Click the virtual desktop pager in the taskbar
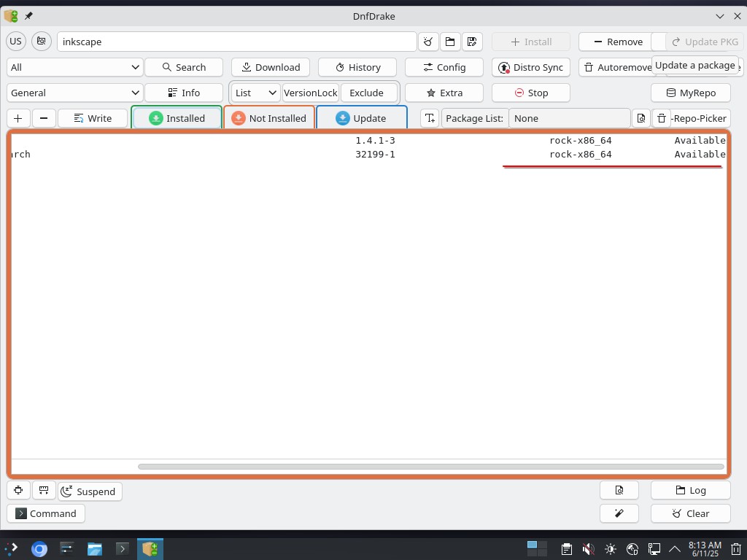Screen dimensions: 747x560 [537, 548]
